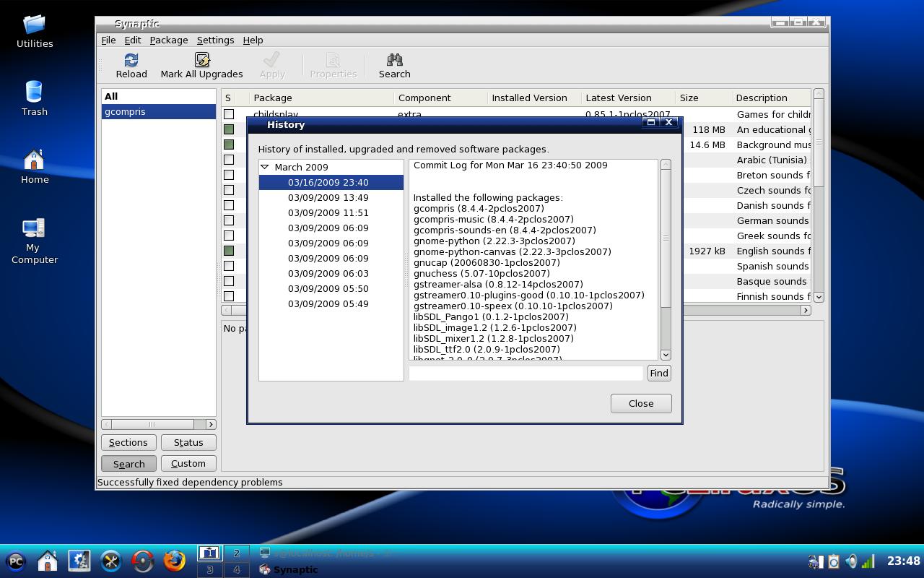Click package list horizontal scroll right arrow
924x578 pixels.
(x=806, y=310)
